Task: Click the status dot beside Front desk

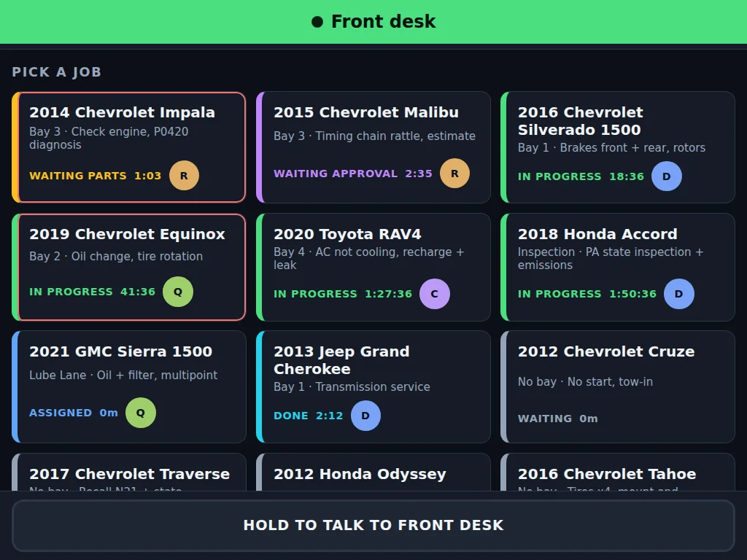Action: tap(317, 21)
